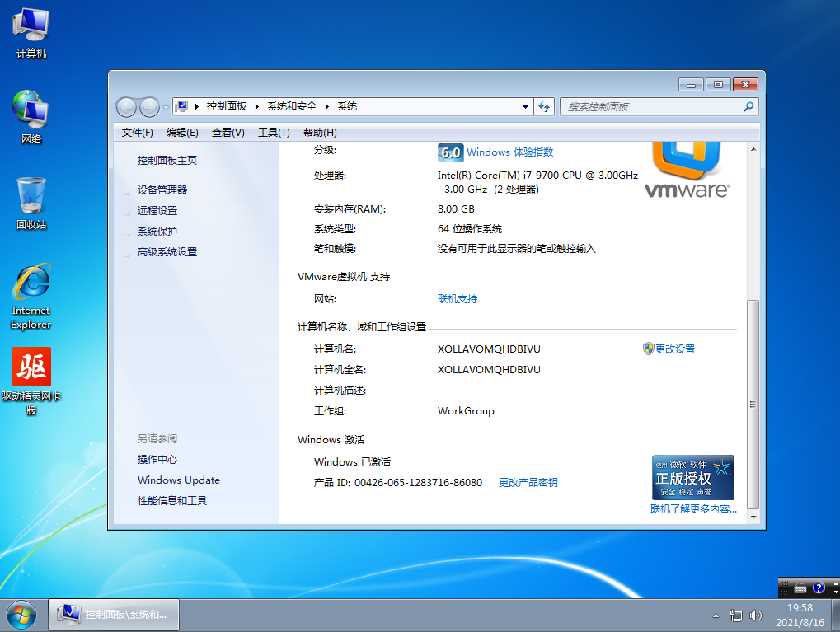Open the 工具(T) menu
This screenshot has height=632, width=840.
coord(274,133)
